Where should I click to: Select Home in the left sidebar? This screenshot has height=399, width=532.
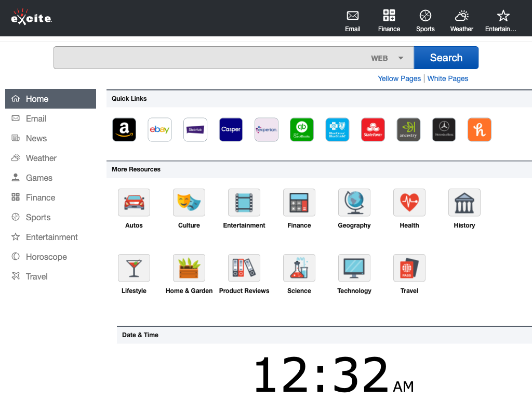tap(50, 99)
